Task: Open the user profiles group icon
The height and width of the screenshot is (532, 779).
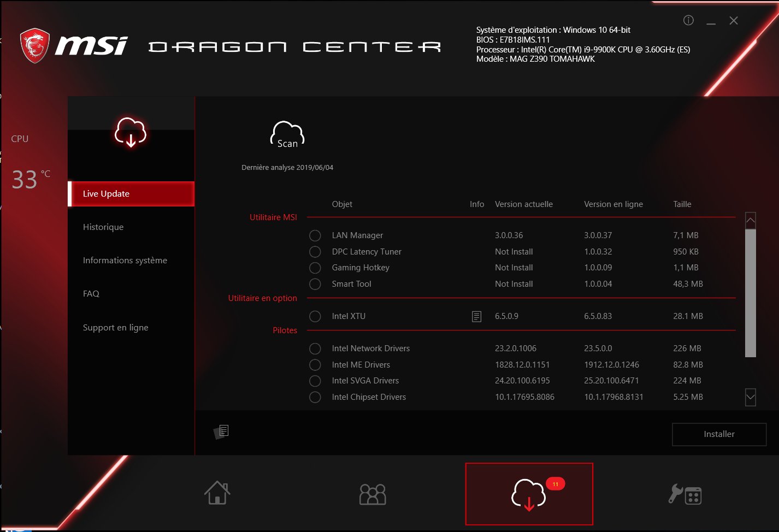Action: tap(373, 494)
